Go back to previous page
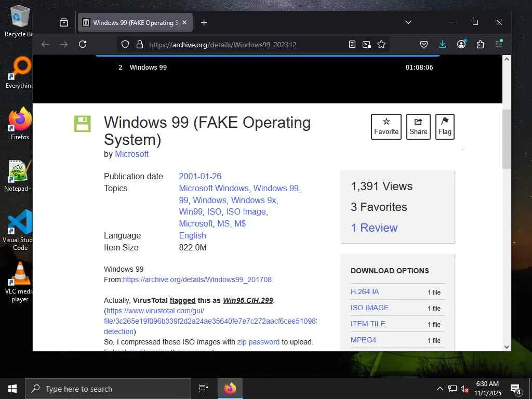 coord(46,45)
